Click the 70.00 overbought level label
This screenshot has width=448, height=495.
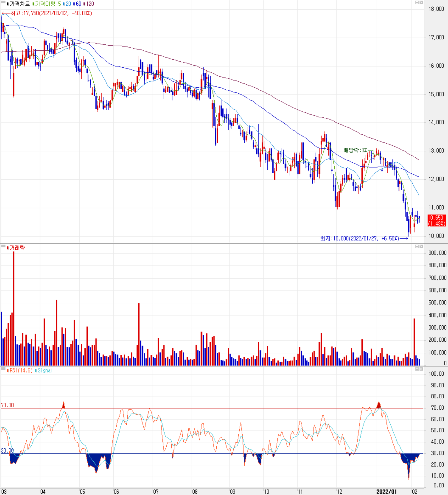tap(7, 405)
